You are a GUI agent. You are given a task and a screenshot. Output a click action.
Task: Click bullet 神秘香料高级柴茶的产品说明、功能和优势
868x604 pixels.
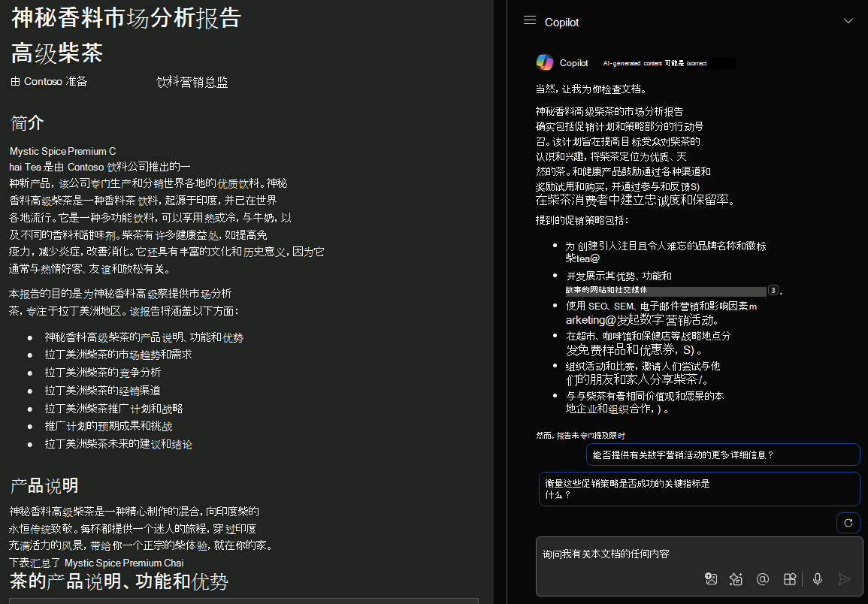144,337
